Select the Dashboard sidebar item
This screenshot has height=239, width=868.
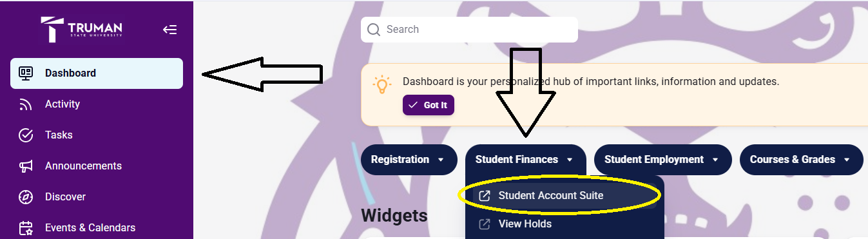coord(97,73)
